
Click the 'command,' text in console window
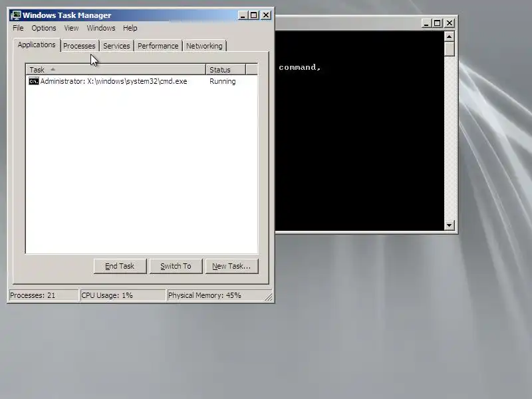coord(300,67)
